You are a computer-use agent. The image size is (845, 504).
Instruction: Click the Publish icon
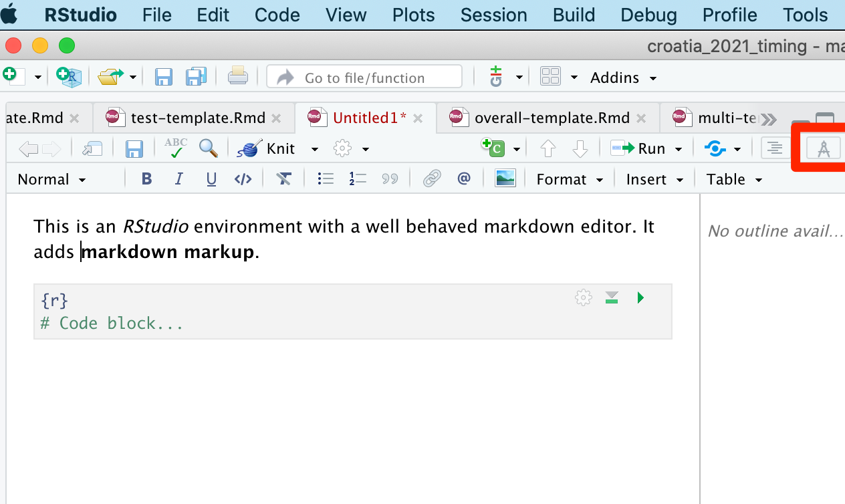[x=715, y=148]
